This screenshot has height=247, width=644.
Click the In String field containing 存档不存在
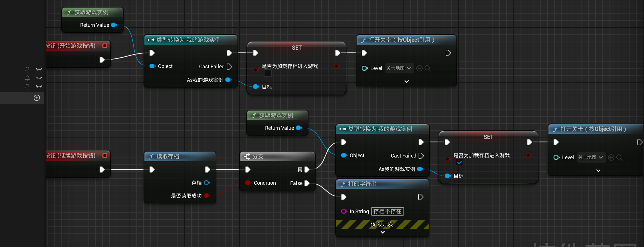pos(387,212)
